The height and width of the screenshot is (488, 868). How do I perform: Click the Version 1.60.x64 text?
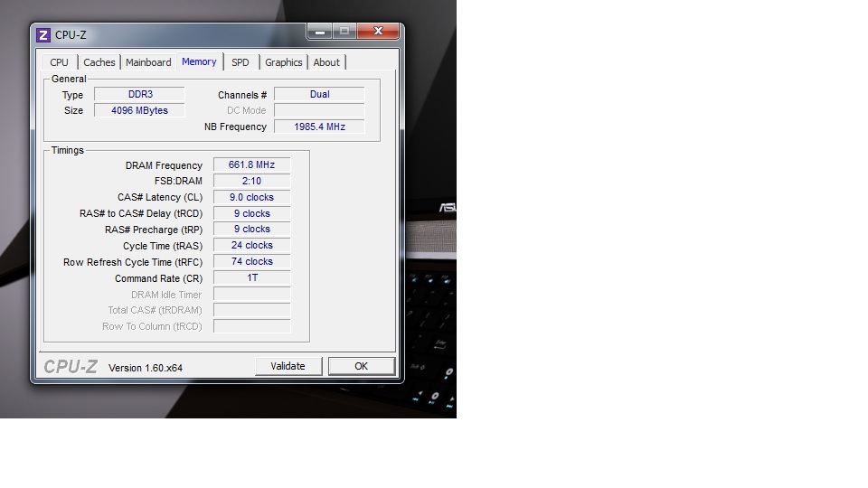(x=146, y=368)
